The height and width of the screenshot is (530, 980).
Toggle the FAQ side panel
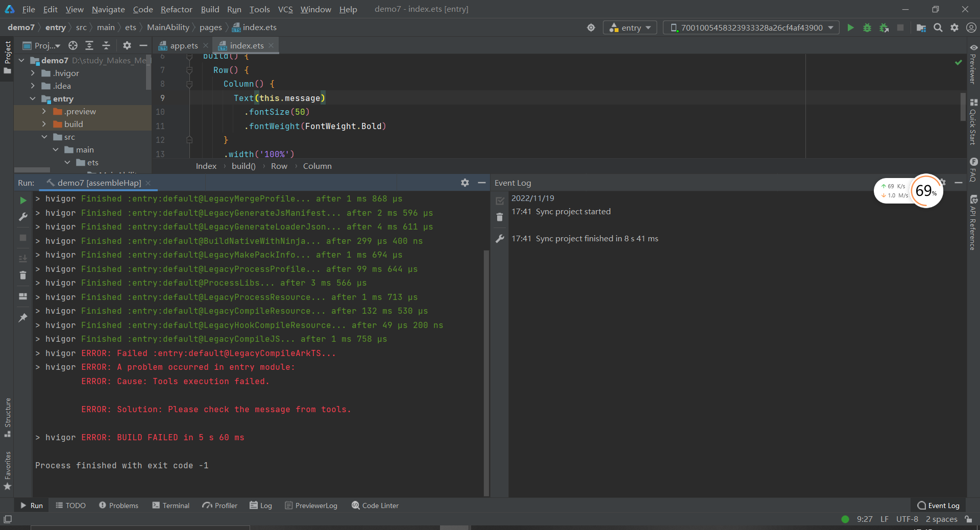(x=973, y=170)
